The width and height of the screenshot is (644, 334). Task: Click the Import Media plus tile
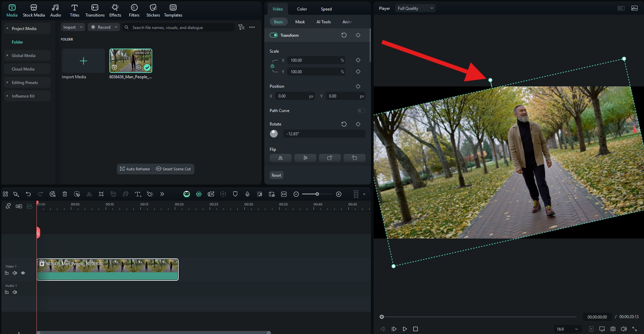pyautogui.click(x=83, y=61)
